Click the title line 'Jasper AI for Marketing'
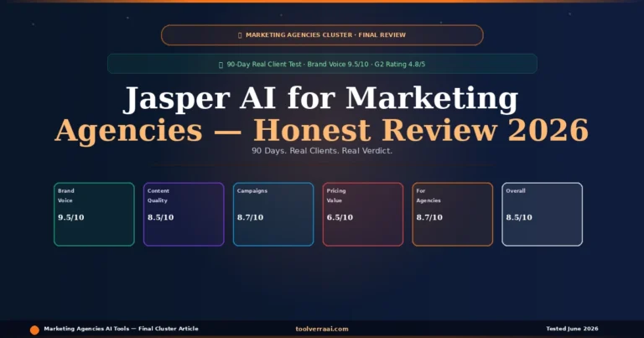The image size is (644, 338). pyautogui.click(x=321, y=99)
